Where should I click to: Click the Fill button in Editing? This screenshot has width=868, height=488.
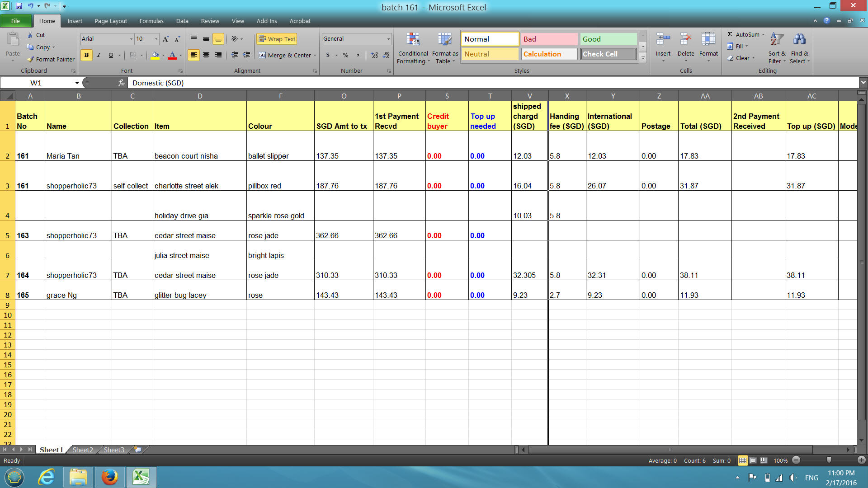737,46
